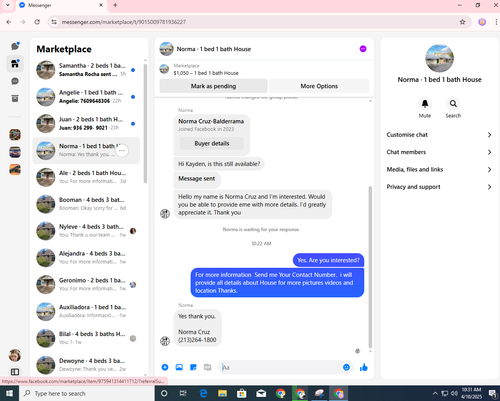Open the tab search dropdown arrow
This screenshot has width=500, height=401.
pyautogui.click(x=8, y=5)
